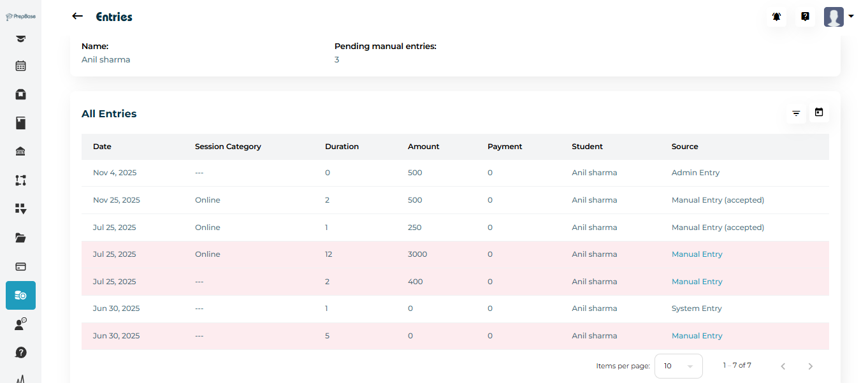This screenshot has width=868, height=383.
Task: Open the calendar date picker icon
Action: click(819, 113)
